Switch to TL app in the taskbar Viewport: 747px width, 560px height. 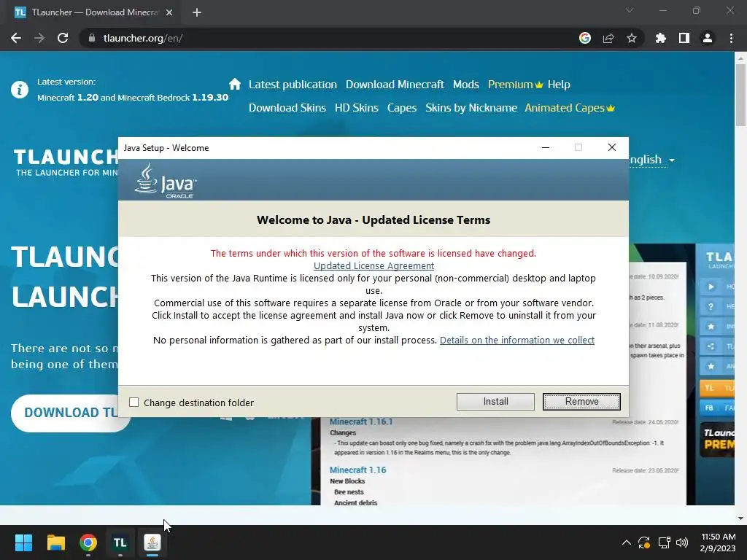point(120,542)
